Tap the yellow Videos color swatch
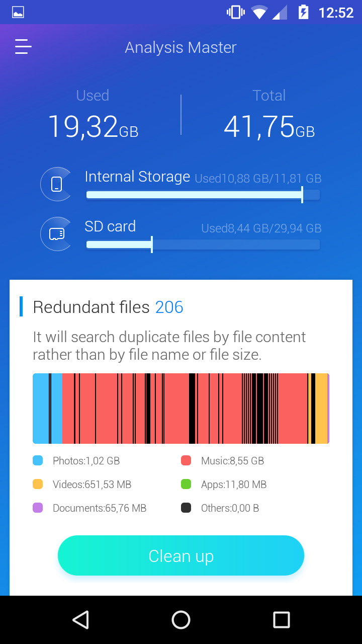362x644 pixels. [x=38, y=484]
